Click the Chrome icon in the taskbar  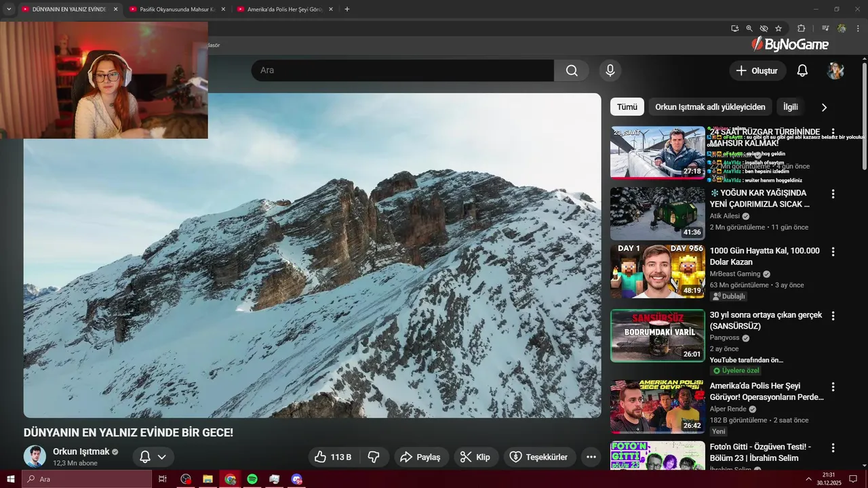tap(231, 479)
